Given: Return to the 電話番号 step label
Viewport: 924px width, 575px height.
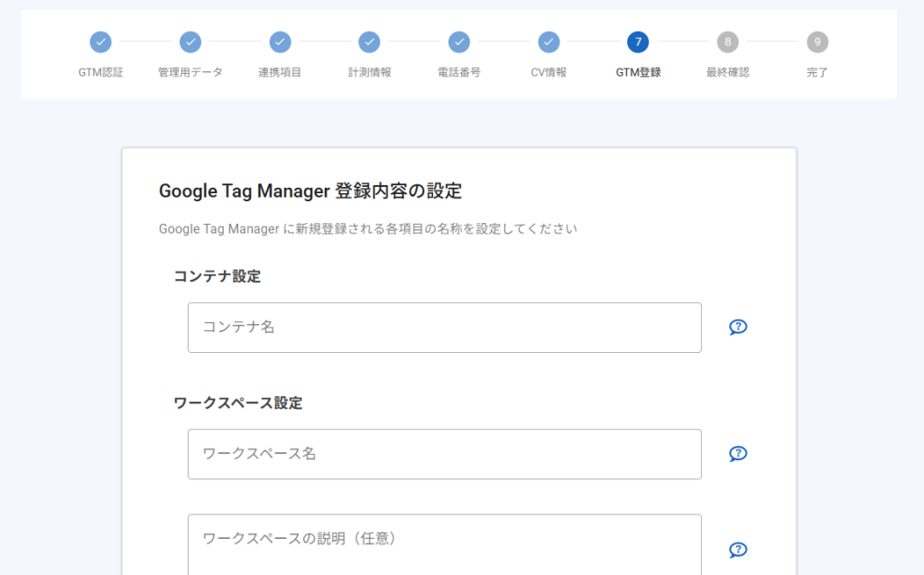Looking at the screenshot, I should (x=458, y=72).
